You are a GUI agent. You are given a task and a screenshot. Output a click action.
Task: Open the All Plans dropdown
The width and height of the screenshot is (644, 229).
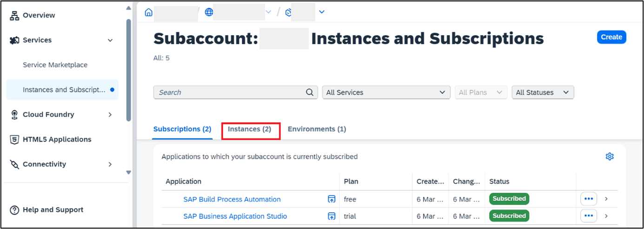click(481, 92)
